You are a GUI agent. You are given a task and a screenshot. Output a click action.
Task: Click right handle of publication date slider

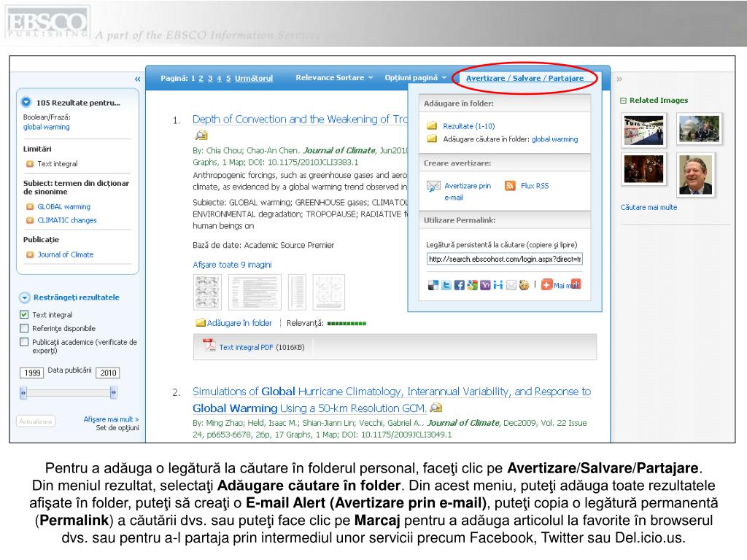tap(113, 393)
